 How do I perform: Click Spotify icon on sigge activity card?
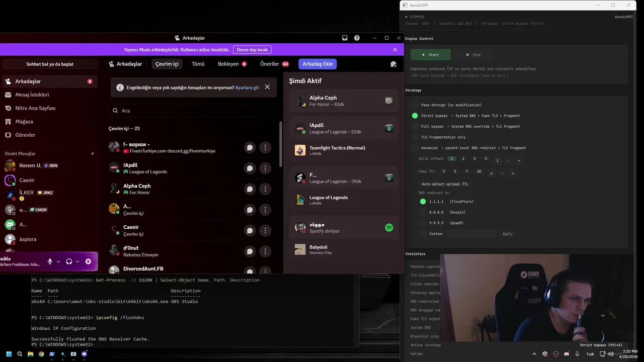tap(389, 227)
